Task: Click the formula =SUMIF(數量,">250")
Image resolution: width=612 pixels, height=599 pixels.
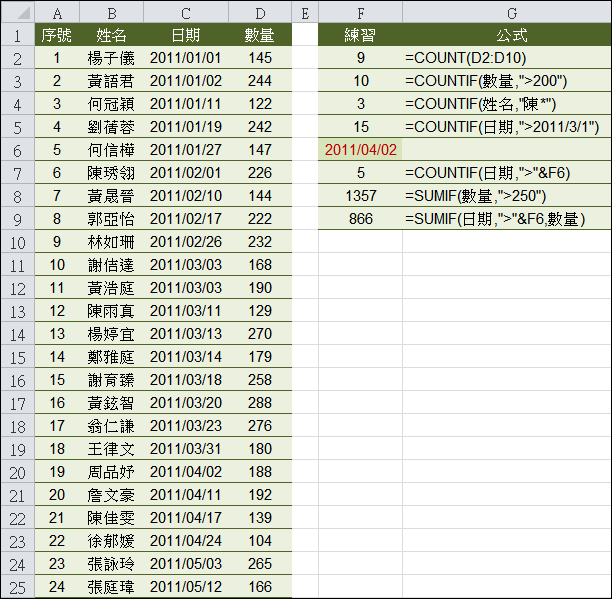Action: click(x=507, y=196)
